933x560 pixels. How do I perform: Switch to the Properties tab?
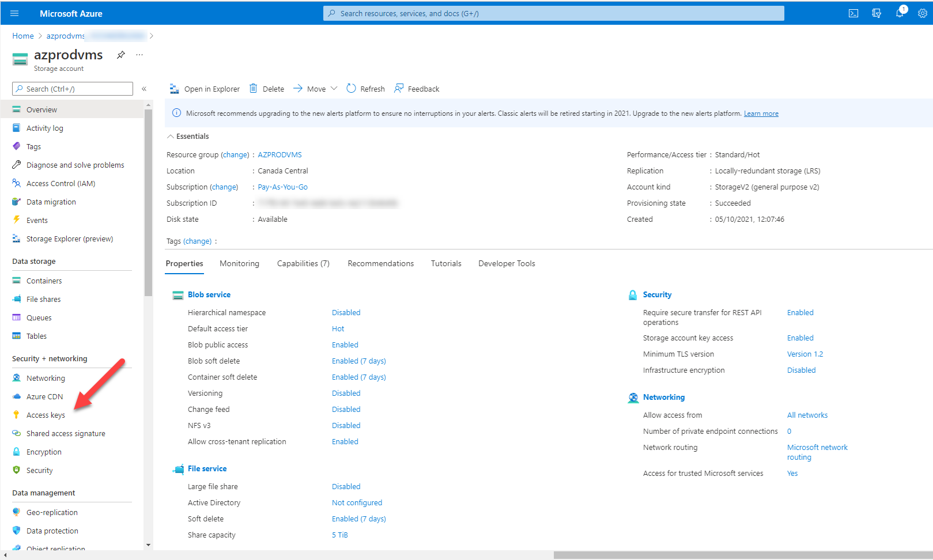(184, 263)
